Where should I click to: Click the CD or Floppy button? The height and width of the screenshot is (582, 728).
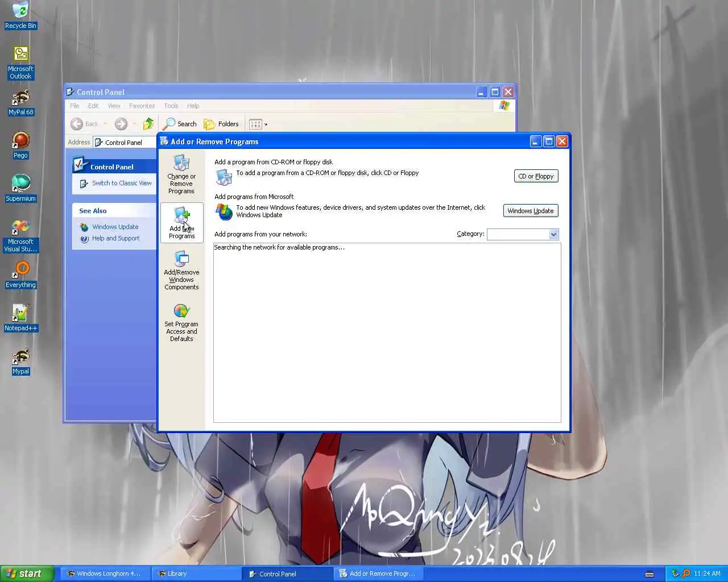click(536, 176)
